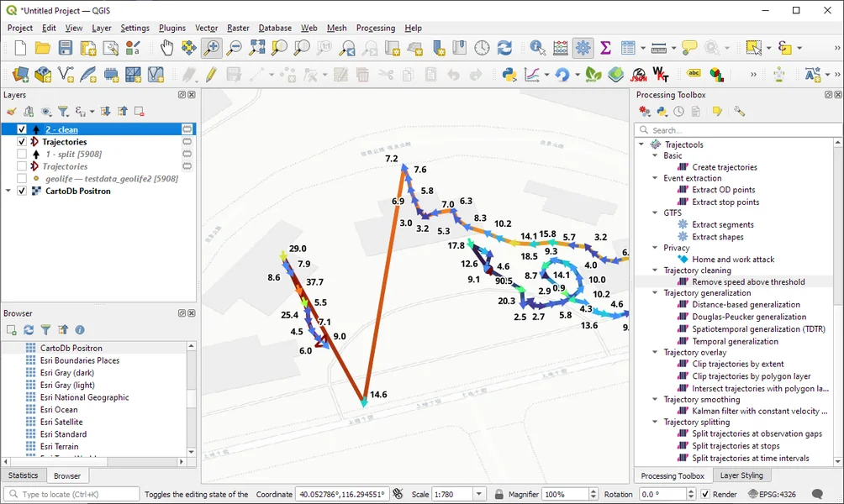The height and width of the screenshot is (504, 844).
Task: Click the Identify Features tool
Action: 537,48
